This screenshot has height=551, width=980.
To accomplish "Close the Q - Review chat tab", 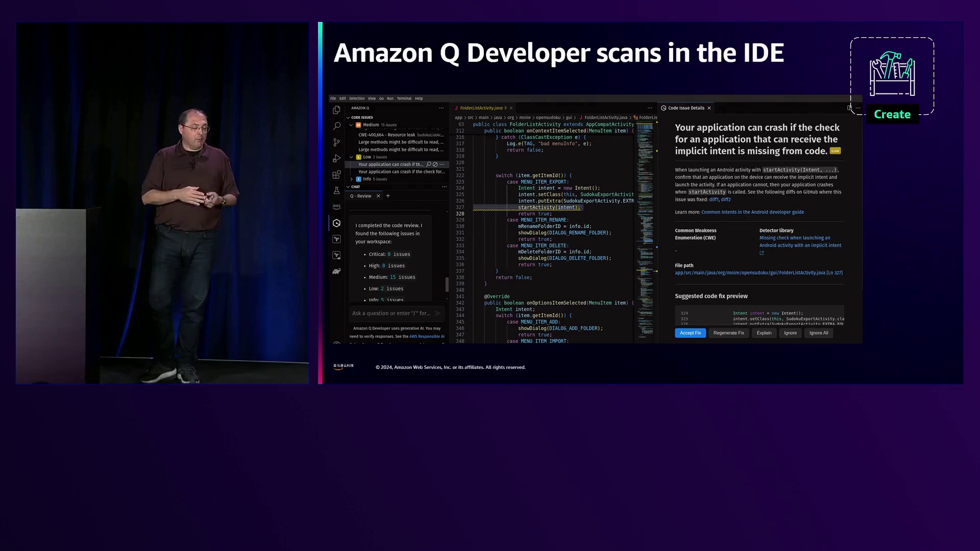I will [x=378, y=196].
